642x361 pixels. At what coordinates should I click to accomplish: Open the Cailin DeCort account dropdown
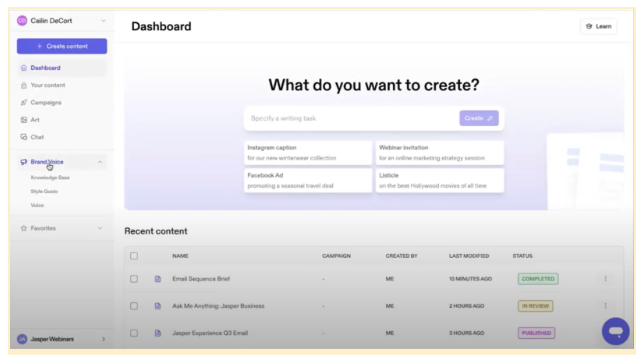coord(103,20)
